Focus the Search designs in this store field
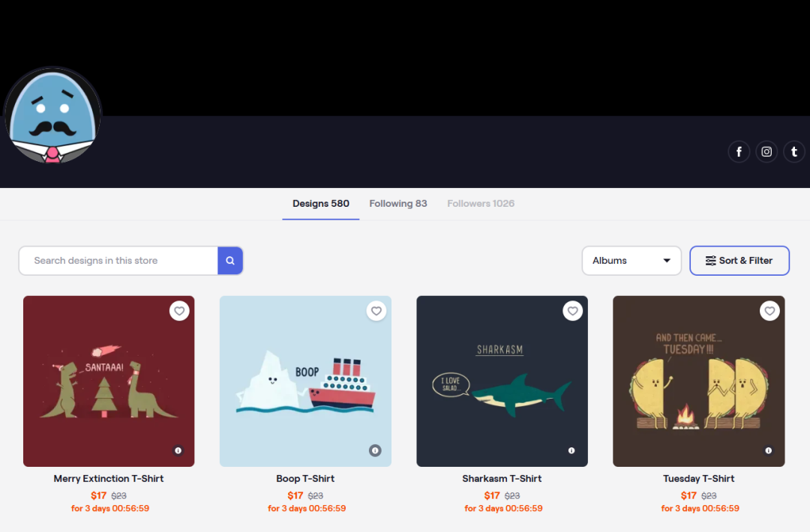810x532 pixels. [118, 261]
